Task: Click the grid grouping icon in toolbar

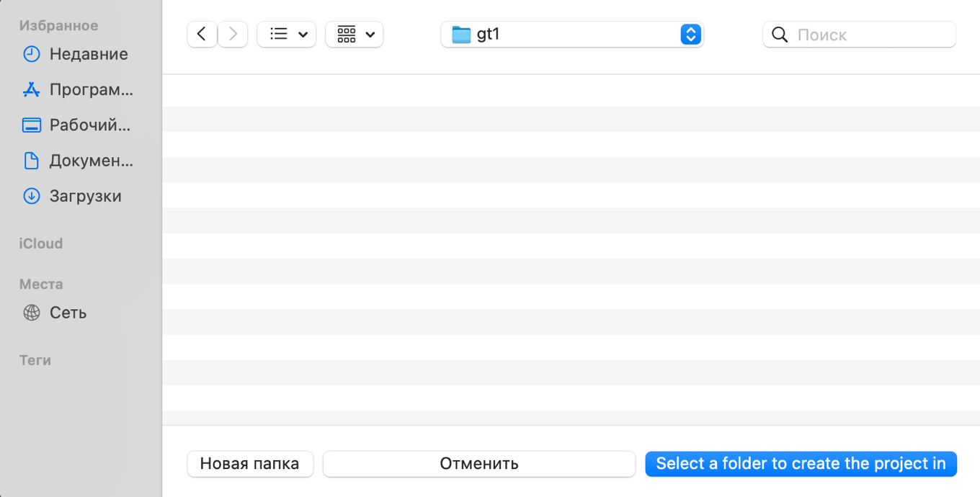Action: (x=347, y=34)
